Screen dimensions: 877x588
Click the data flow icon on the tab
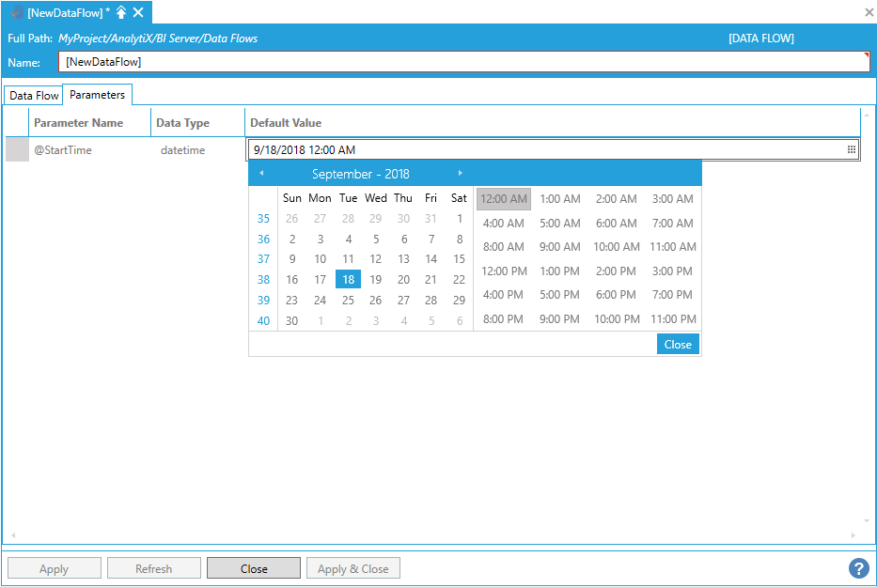[17, 12]
